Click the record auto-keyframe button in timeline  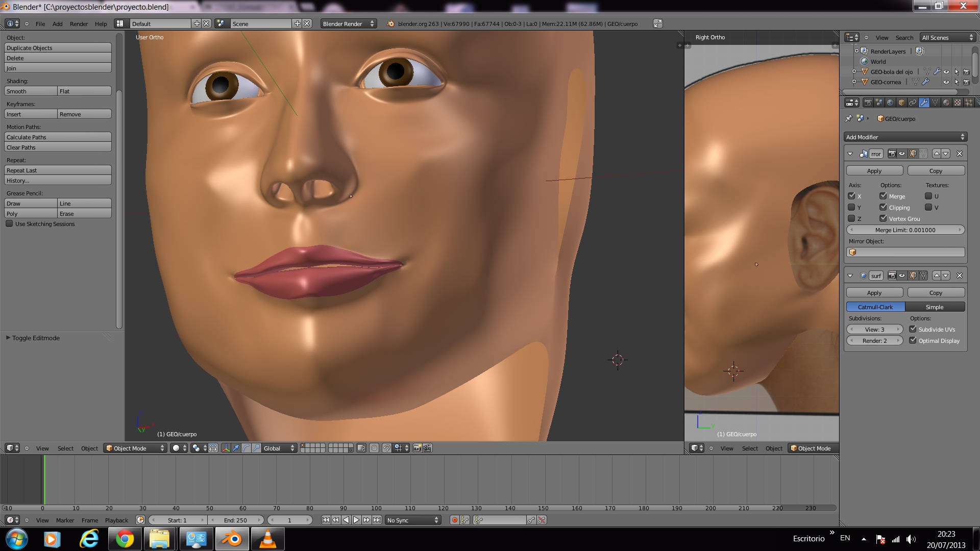pyautogui.click(x=454, y=520)
